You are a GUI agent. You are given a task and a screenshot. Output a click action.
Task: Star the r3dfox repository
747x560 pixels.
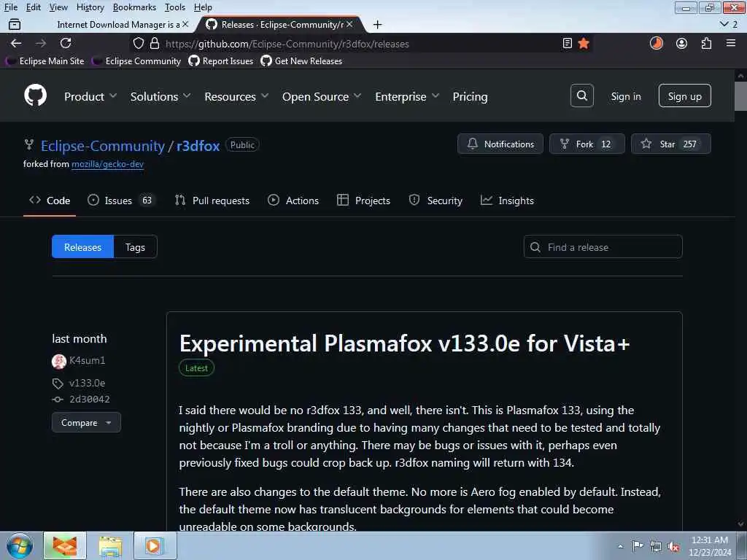(x=671, y=144)
